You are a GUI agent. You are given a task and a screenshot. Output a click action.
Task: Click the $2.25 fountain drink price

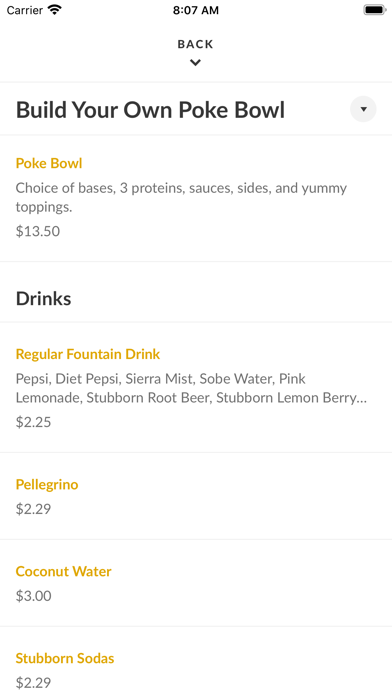pos(33,422)
